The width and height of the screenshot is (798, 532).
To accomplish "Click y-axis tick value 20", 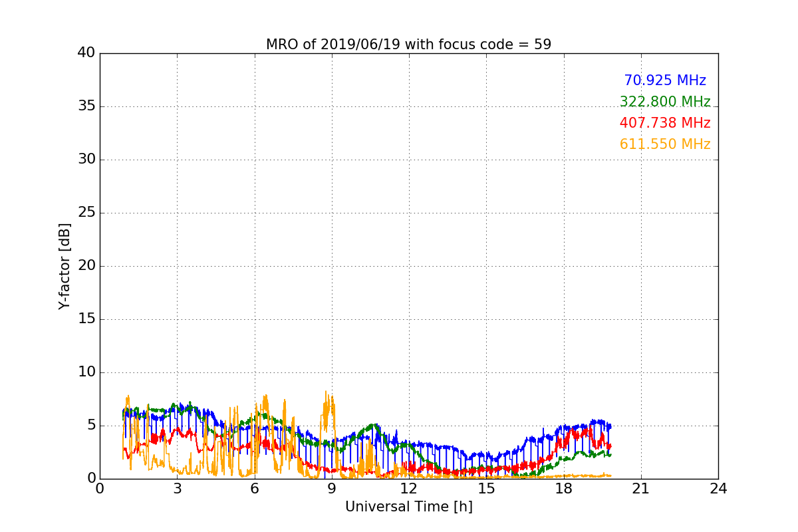I will (86, 266).
